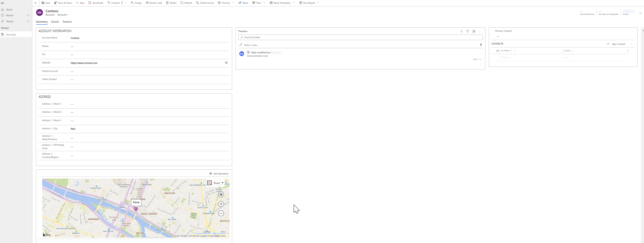This screenshot has width=644, height=243.
Task: Click the Save icon in command bar
Action: click(x=43, y=3)
